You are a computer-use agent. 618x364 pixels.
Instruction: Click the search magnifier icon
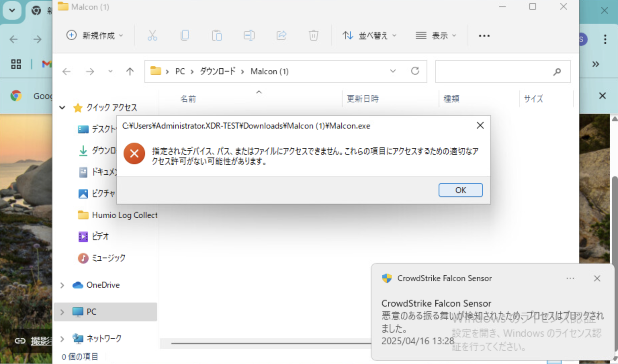pyautogui.click(x=557, y=72)
